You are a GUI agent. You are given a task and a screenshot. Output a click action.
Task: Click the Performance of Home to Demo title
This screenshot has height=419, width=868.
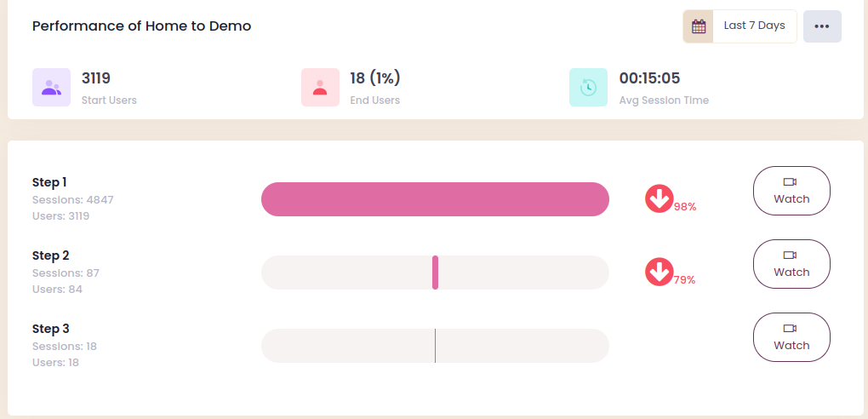click(141, 26)
